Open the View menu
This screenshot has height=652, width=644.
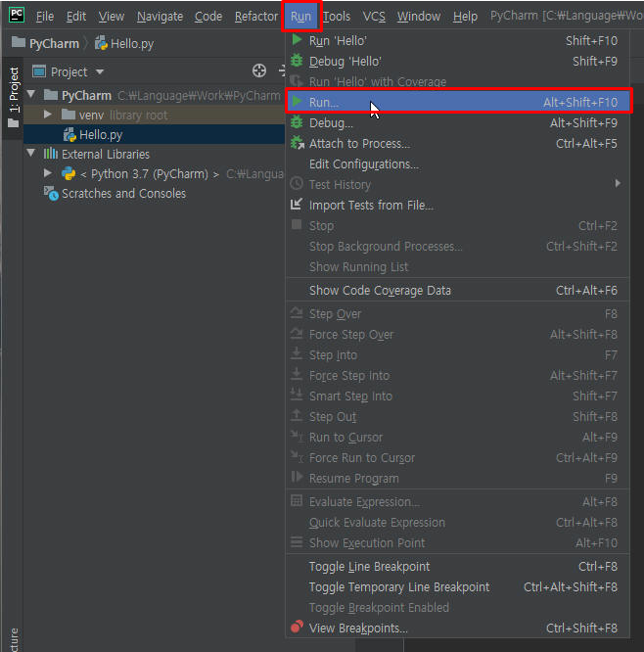pyautogui.click(x=111, y=17)
